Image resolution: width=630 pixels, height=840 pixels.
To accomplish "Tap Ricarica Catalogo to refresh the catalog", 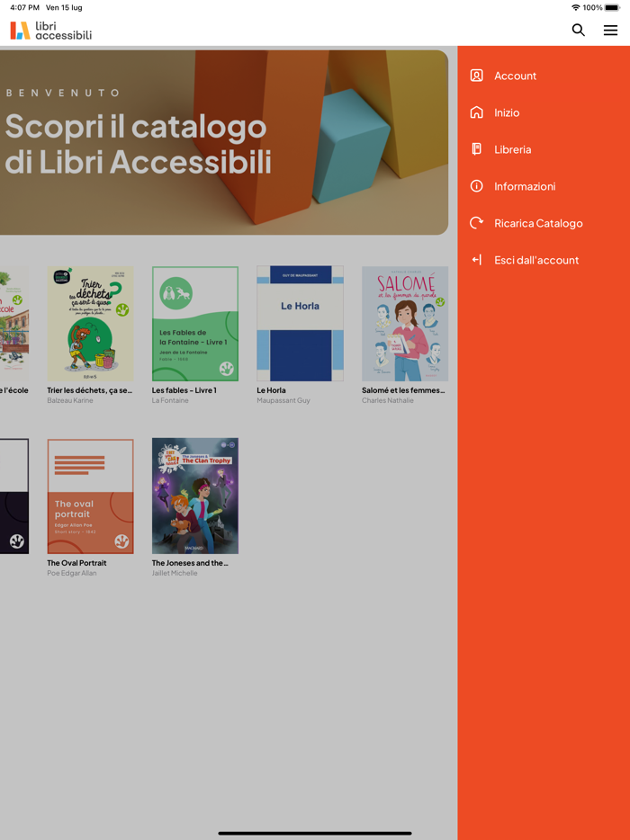I will pyautogui.click(x=537, y=223).
